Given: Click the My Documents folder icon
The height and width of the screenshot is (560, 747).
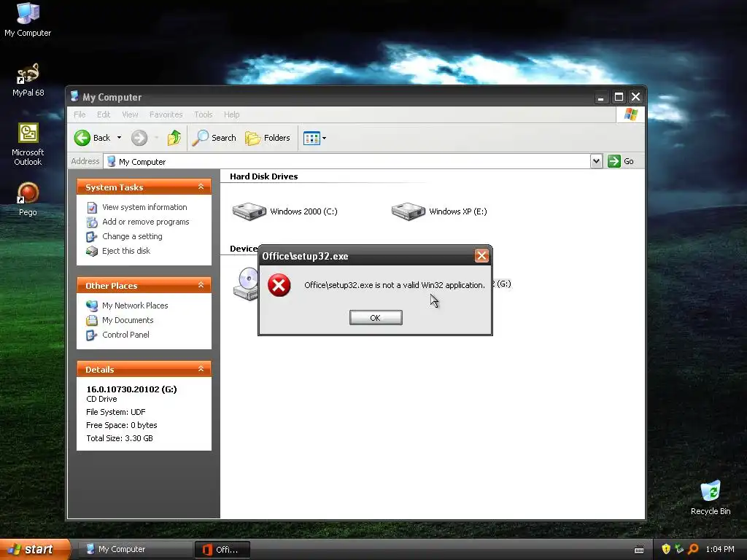Looking at the screenshot, I should (x=92, y=321).
